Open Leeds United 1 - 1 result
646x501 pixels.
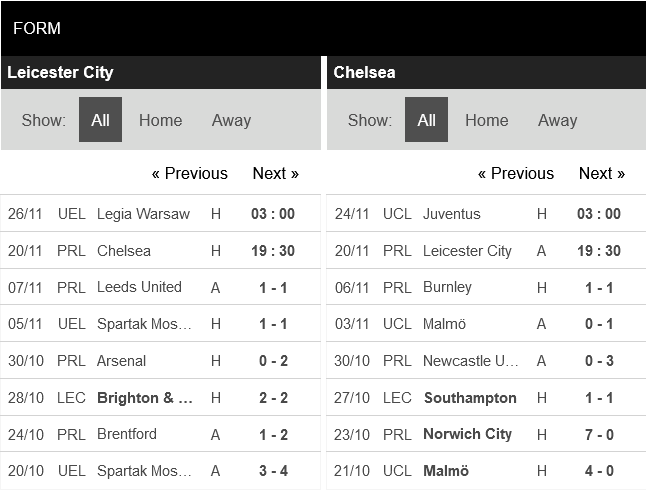[x=273, y=287]
